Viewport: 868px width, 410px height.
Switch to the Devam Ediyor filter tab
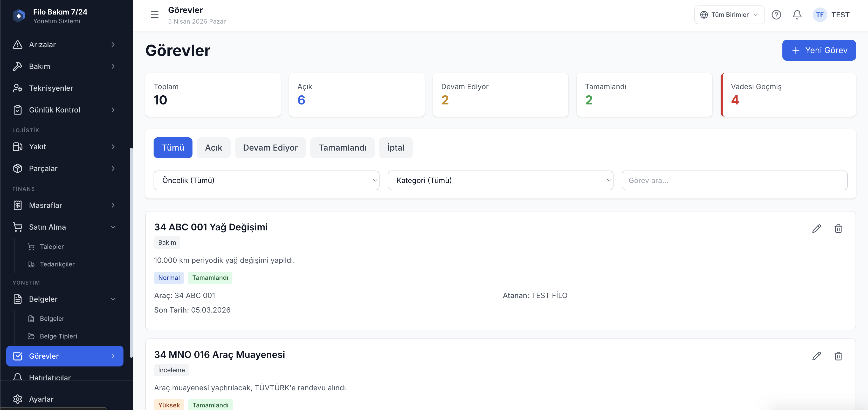270,148
